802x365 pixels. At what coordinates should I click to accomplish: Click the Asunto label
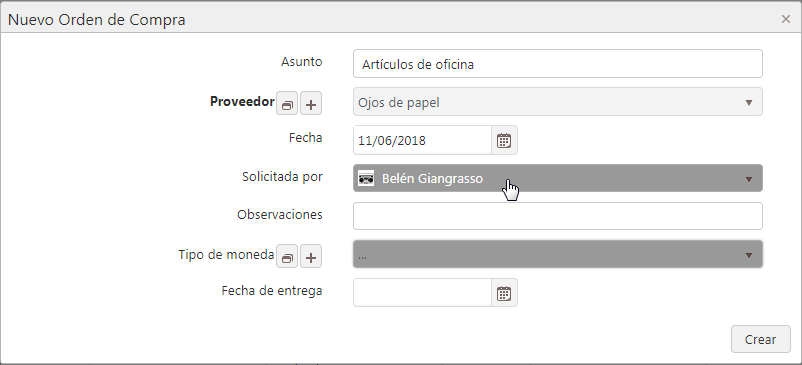[x=302, y=62]
